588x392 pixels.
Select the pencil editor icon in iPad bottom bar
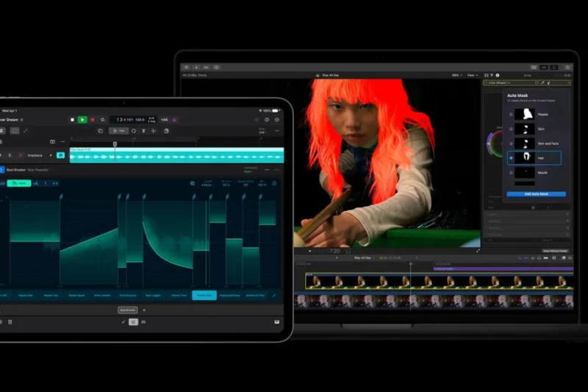tap(123, 322)
